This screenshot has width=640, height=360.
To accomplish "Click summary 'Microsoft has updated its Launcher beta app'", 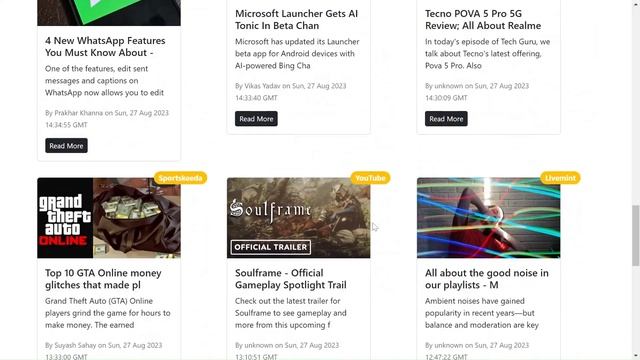I will click(x=297, y=54).
